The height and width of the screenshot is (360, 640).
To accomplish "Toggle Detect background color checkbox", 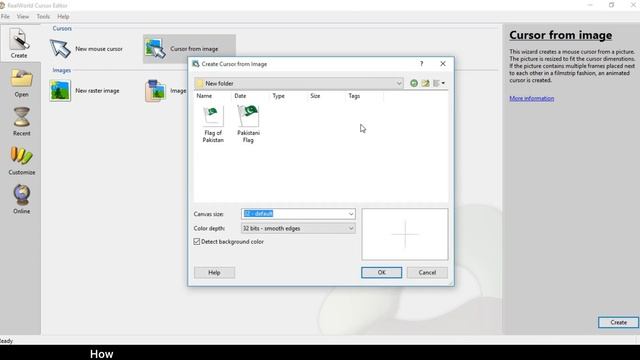I will 197,242.
